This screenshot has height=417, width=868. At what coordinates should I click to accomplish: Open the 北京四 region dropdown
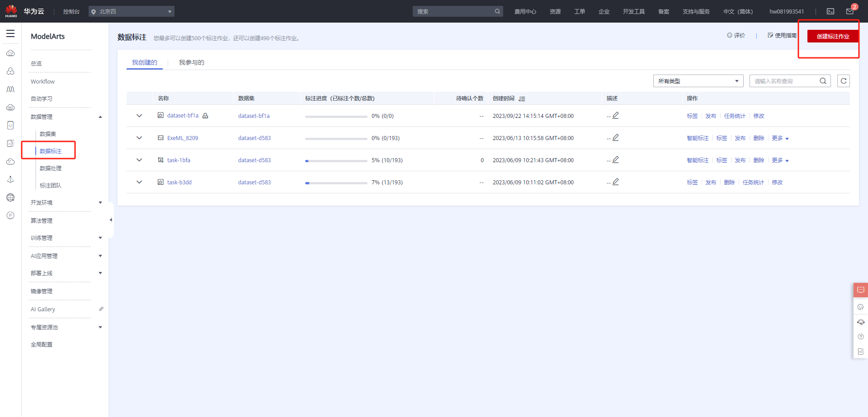point(132,11)
